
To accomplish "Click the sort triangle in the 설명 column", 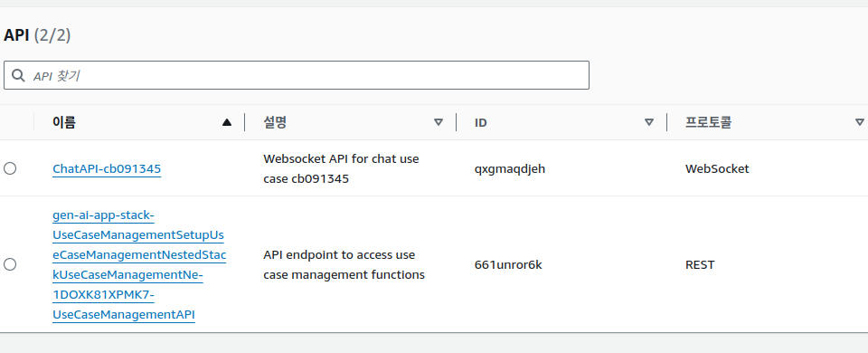I will pyautogui.click(x=439, y=122).
